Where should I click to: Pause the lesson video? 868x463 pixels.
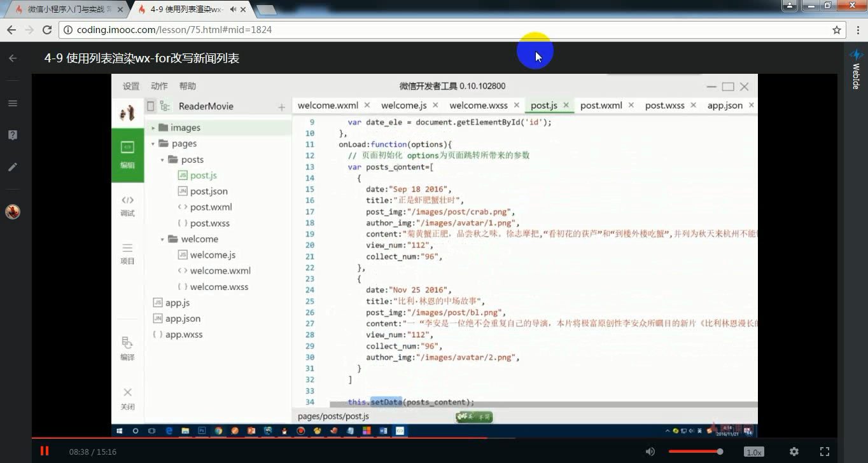tap(45, 451)
